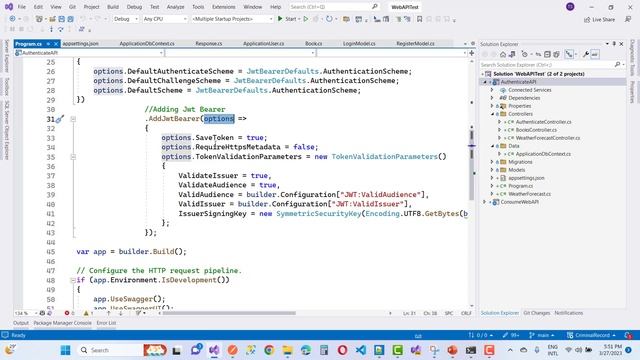Collapse the if block at line 48

coord(73,280)
